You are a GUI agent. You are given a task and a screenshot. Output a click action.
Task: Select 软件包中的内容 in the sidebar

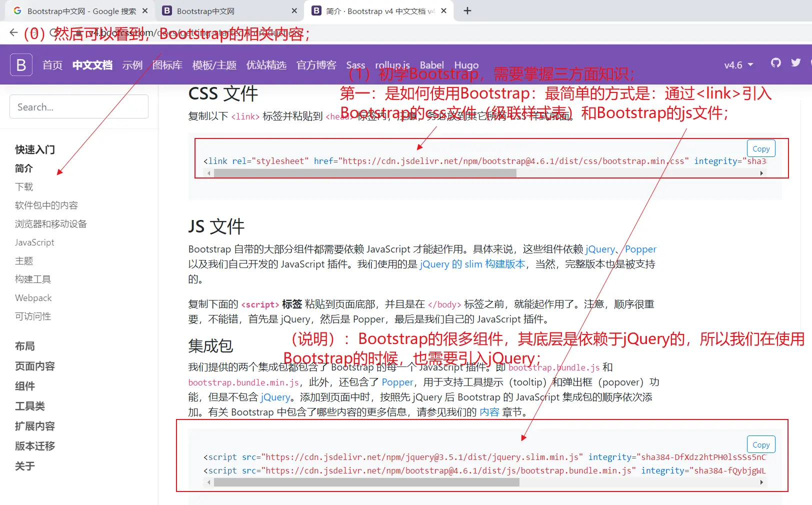tap(46, 205)
